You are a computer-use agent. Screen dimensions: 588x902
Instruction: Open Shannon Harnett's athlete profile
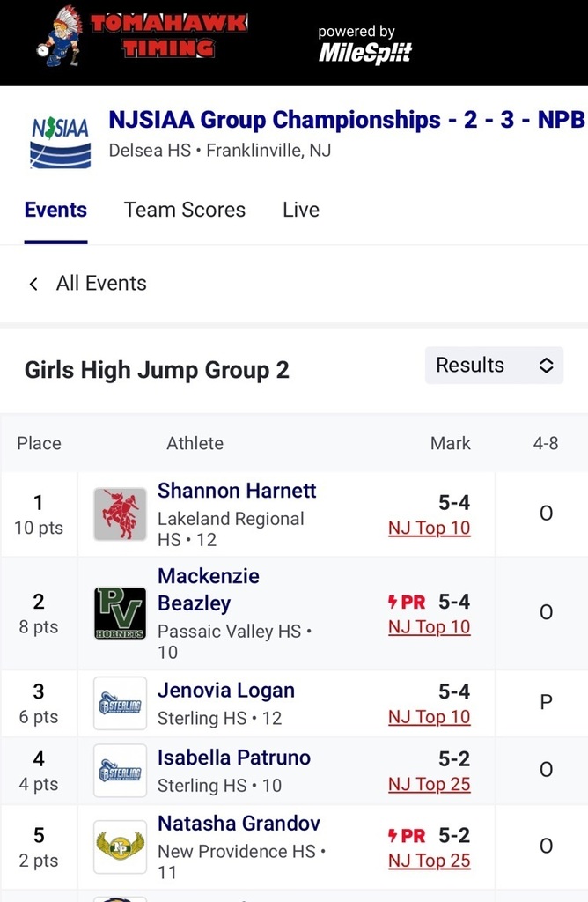[237, 491]
